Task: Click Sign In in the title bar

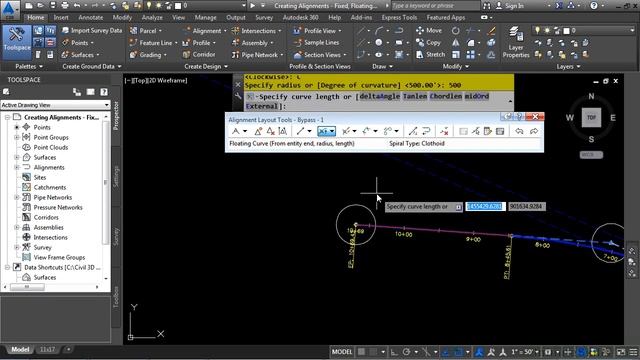Action: tap(510, 6)
